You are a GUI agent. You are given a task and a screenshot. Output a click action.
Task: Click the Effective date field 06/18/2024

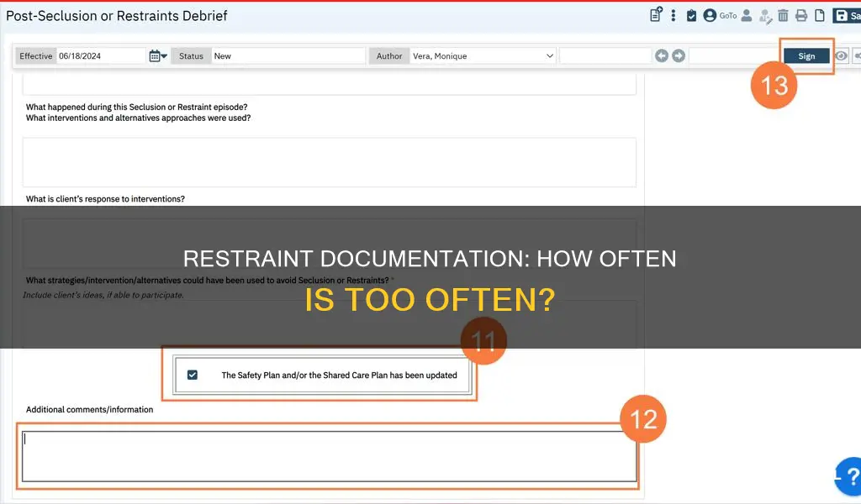coord(101,56)
